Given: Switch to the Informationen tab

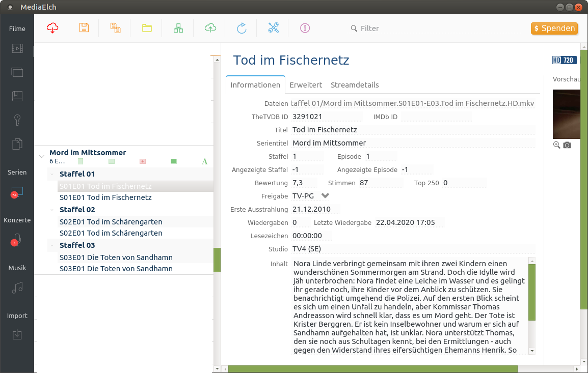Looking at the screenshot, I should click(255, 85).
